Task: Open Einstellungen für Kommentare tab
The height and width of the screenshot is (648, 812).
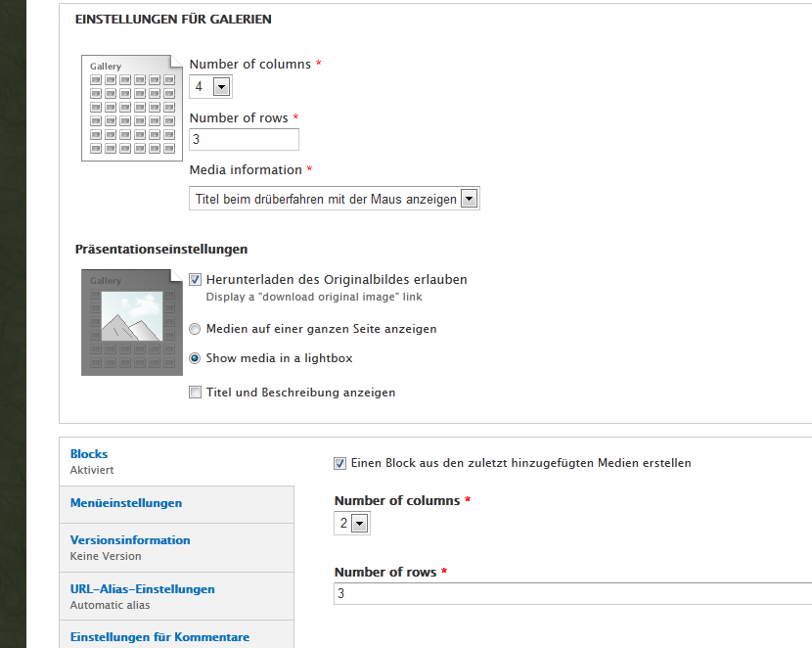Action: coord(159,637)
